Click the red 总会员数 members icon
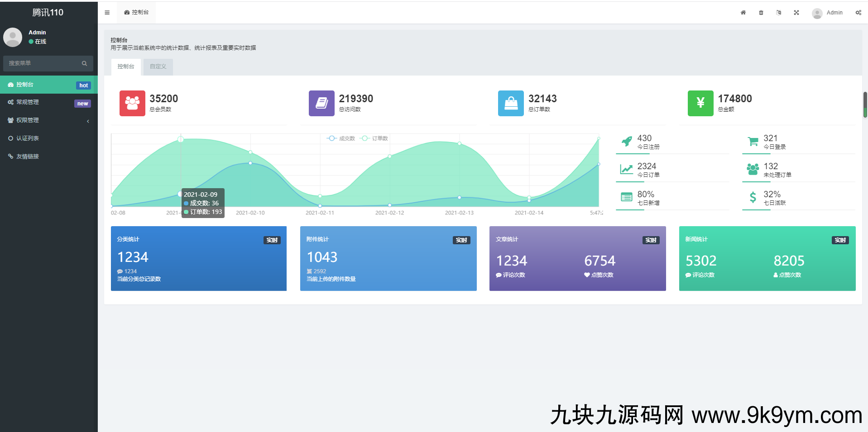This screenshot has width=868, height=432. click(x=132, y=103)
